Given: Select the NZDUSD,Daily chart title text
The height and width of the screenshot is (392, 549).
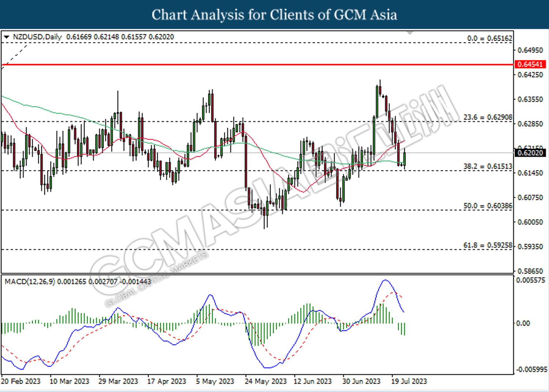Looking at the screenshot, I should coord(37,37).
